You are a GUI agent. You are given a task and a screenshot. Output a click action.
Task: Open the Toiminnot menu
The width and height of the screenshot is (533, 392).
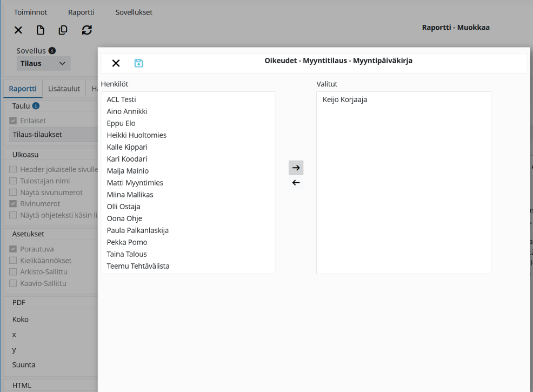point(30,12)
